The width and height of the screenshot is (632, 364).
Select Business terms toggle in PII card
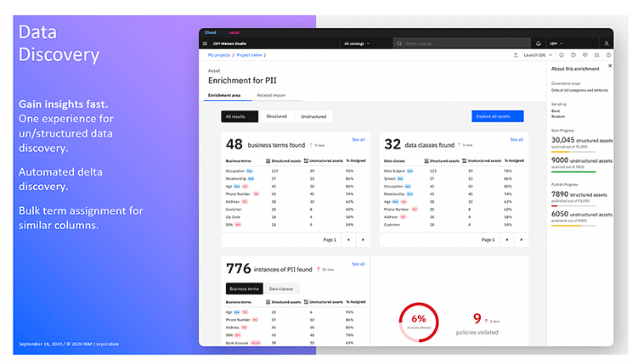pyautogui.click(x=245, y=288)
